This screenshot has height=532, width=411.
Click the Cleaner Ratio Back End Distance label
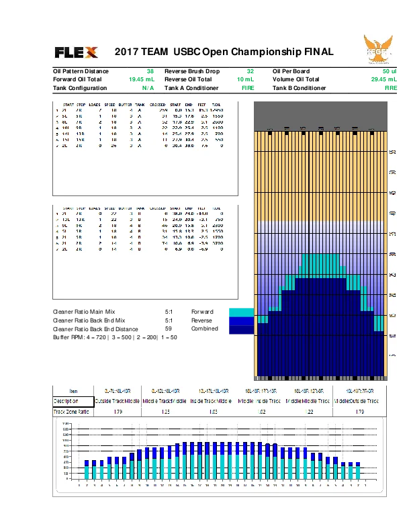pos(95,329)
